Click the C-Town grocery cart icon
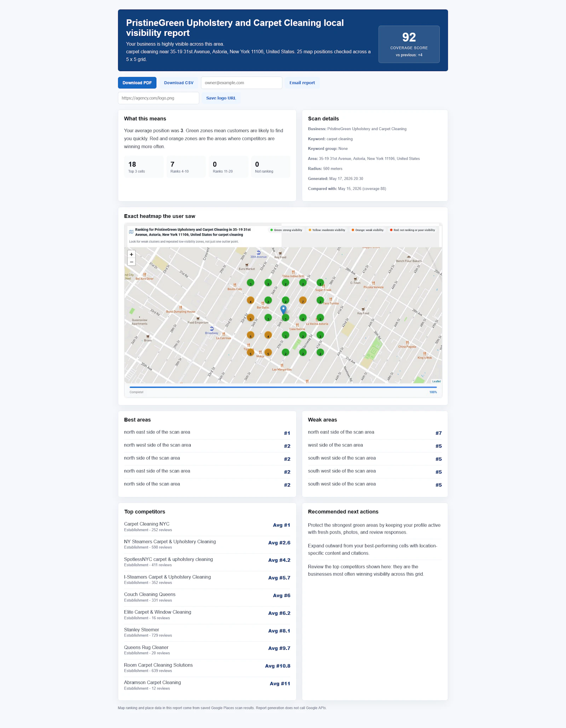Image resolution: width=566 pixels, height=728 pixels. [356, 279]
